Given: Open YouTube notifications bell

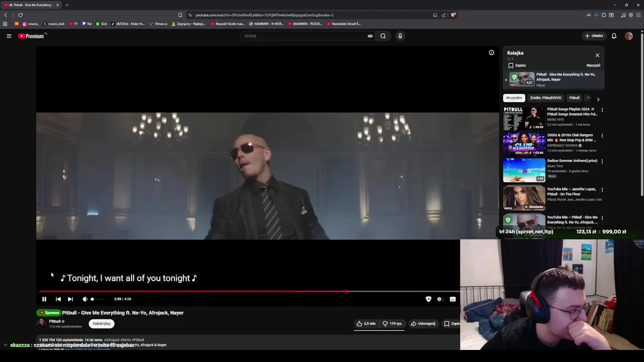Looking at the screenshot, I should [614, 36].
